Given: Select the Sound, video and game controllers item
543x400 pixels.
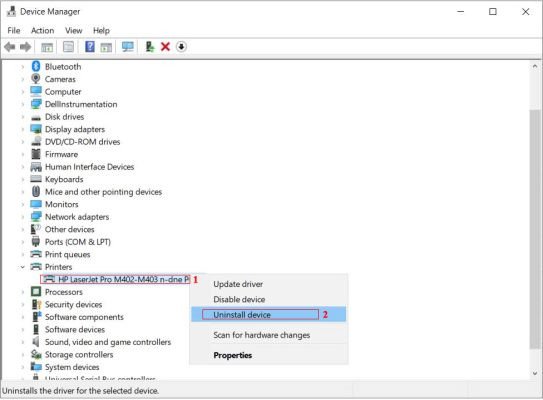Looking at the screenshot, I should [108, 342].
